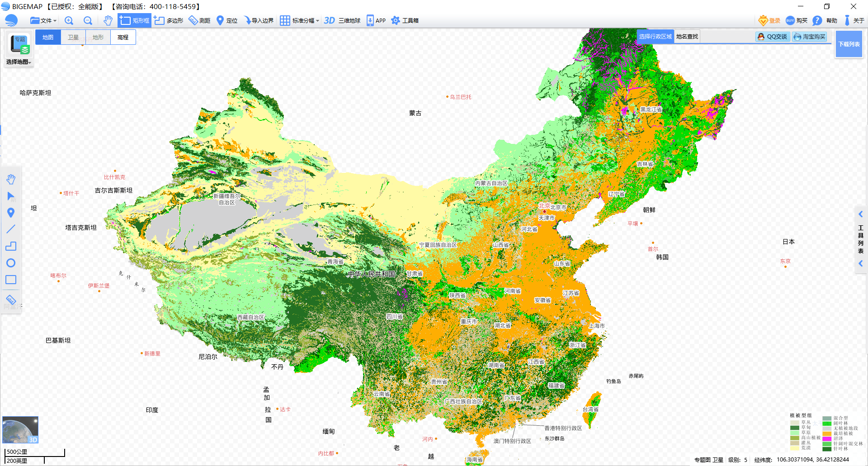Click the 西藏自治区 region label

tap(251, 318)
